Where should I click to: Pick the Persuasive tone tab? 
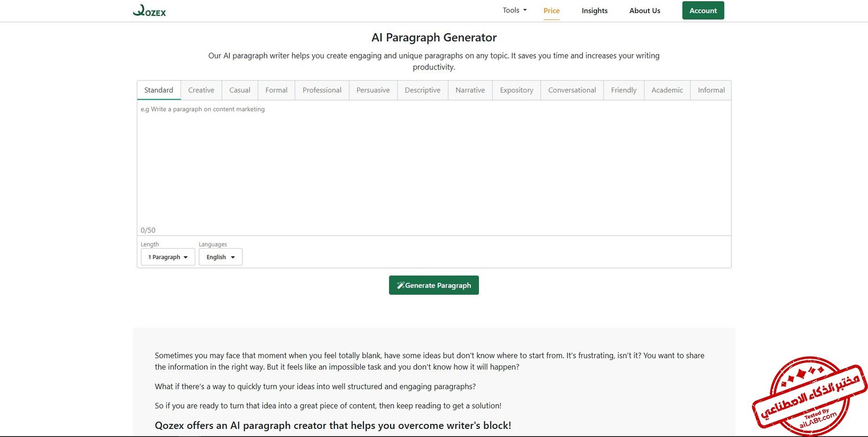373,90
